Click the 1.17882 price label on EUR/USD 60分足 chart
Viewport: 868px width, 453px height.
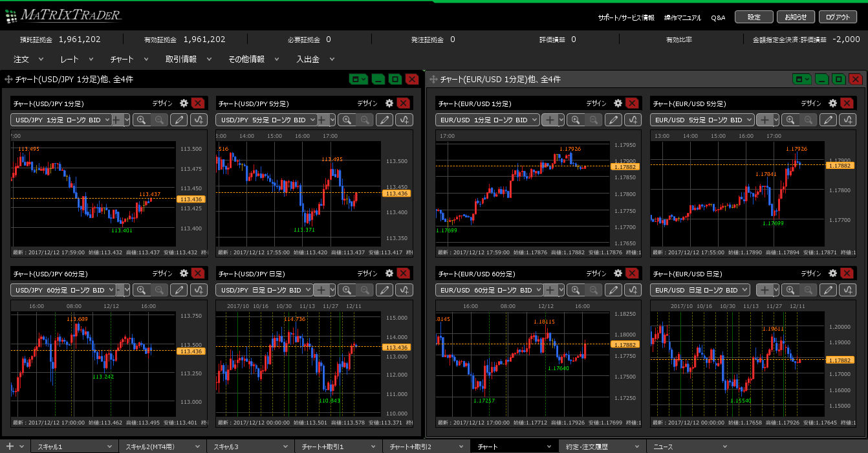coord(625,344)
